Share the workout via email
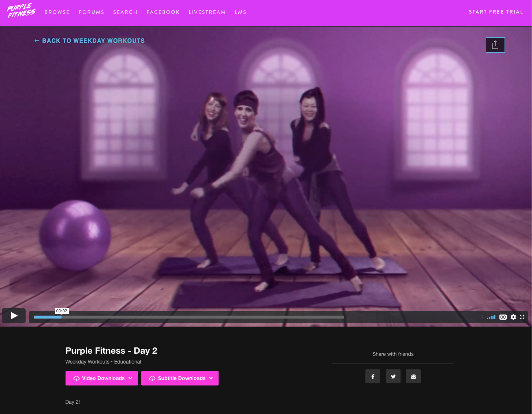The height and width of the screenshot is (414, 532). pos(413,376)
